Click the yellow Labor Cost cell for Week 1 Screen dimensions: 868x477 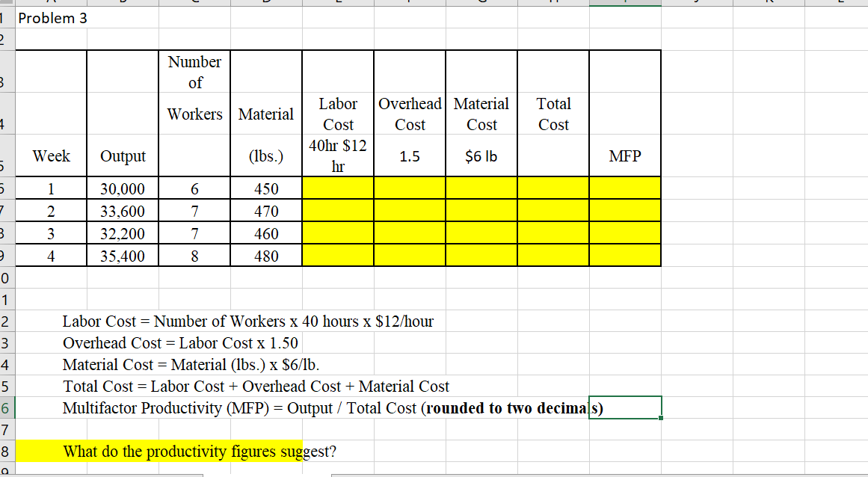point(338,188)
